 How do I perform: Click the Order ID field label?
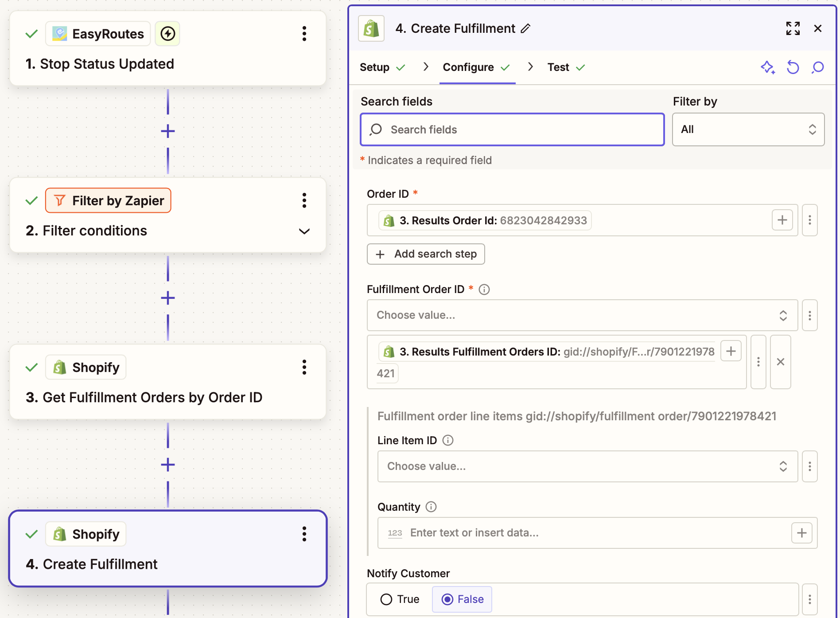(x=388, y=194)
